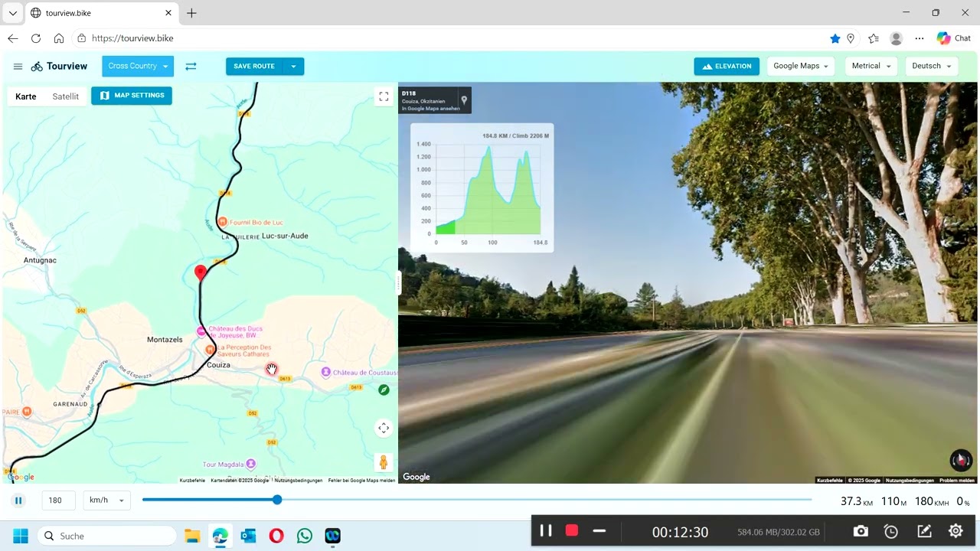Open MAP SETTINGS
Viewport: 980px width, 551px height.
[132, 96]
